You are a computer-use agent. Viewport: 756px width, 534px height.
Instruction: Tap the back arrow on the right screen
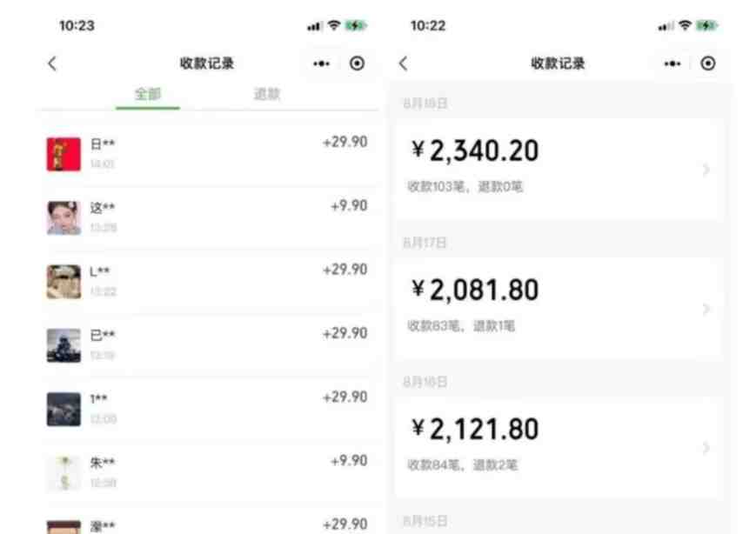[x=403, y=63]
